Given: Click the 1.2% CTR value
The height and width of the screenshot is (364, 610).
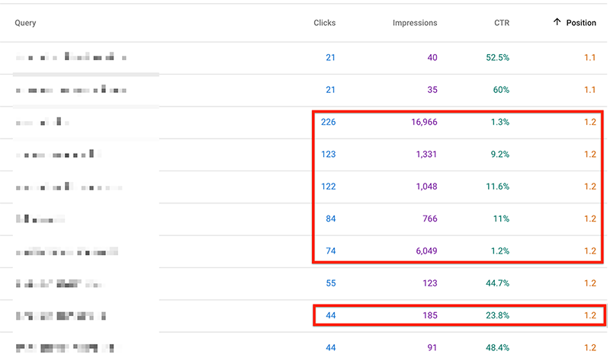Looking at the screenshot, I should (x=500, y=251).
